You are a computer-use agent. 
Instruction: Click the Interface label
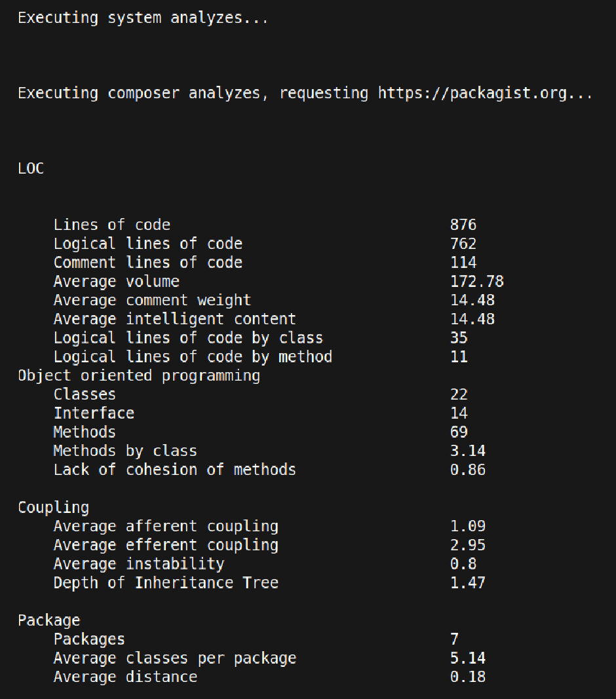click(94, 413)
